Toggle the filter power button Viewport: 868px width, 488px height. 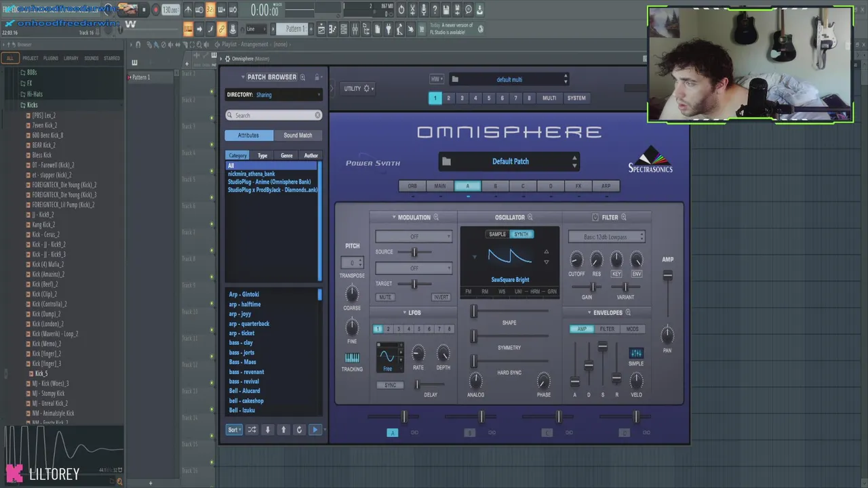point(595,218)
